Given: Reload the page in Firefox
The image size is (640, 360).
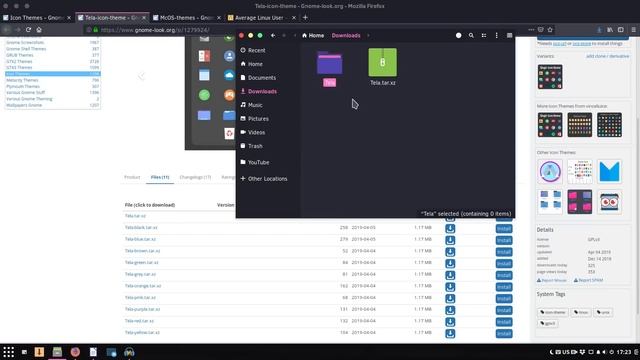Looking at the screenshot, I should (28, 29).
